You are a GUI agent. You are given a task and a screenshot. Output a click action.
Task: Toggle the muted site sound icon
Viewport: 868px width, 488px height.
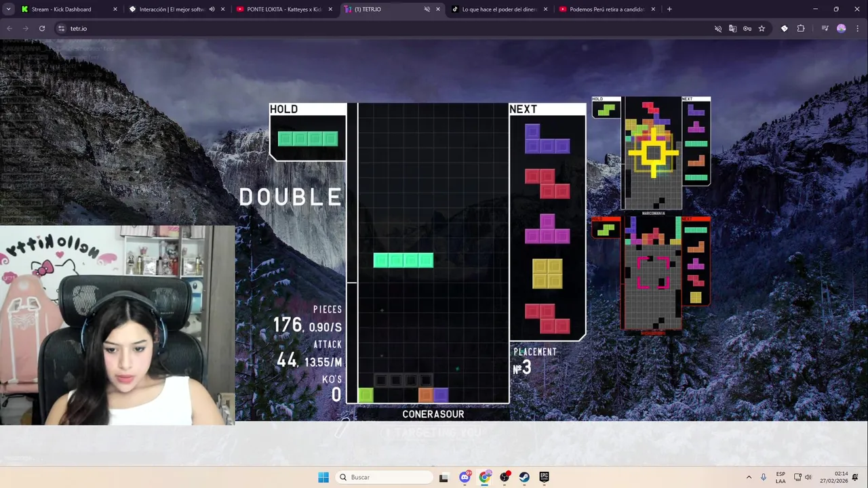[718, 28]
